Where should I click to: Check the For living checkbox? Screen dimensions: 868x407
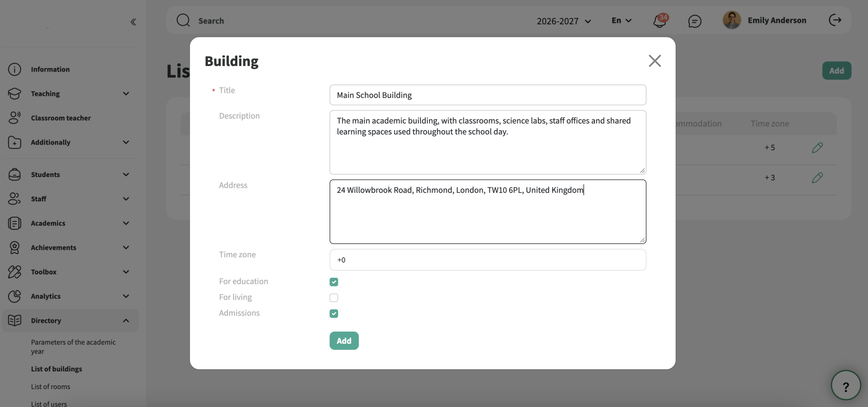point(334,298)
